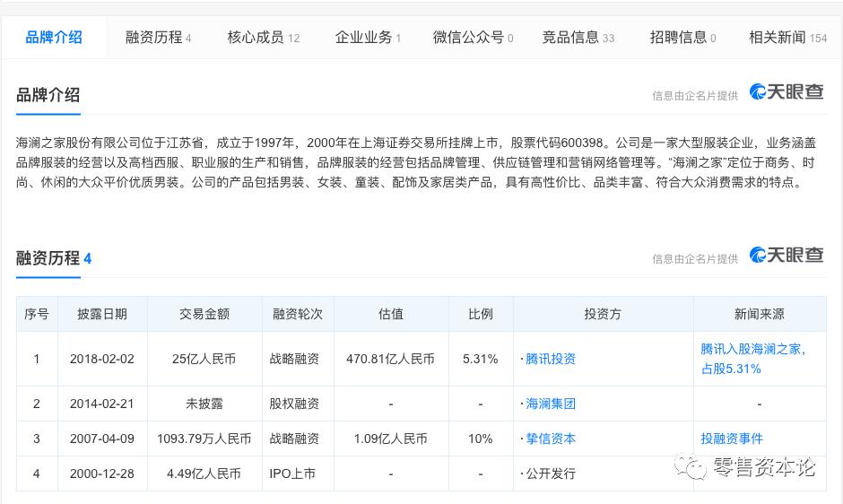
Task: Click the company description paragraph
Action: coord(415,162)
